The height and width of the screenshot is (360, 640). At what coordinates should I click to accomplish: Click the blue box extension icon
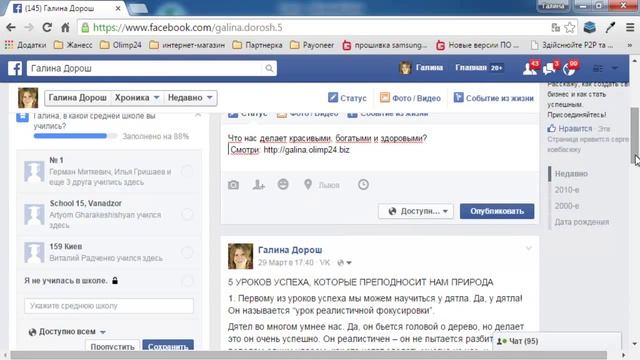[589, 27]
